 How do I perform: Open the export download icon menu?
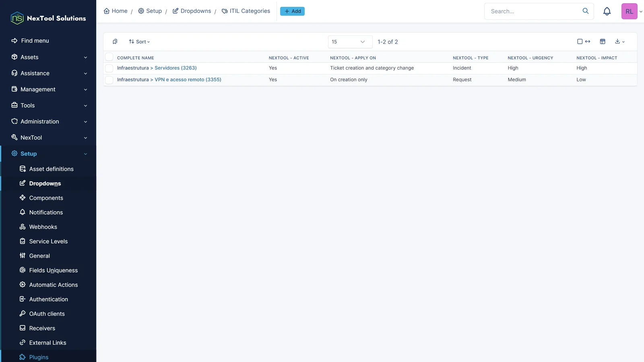click(620, 41)
